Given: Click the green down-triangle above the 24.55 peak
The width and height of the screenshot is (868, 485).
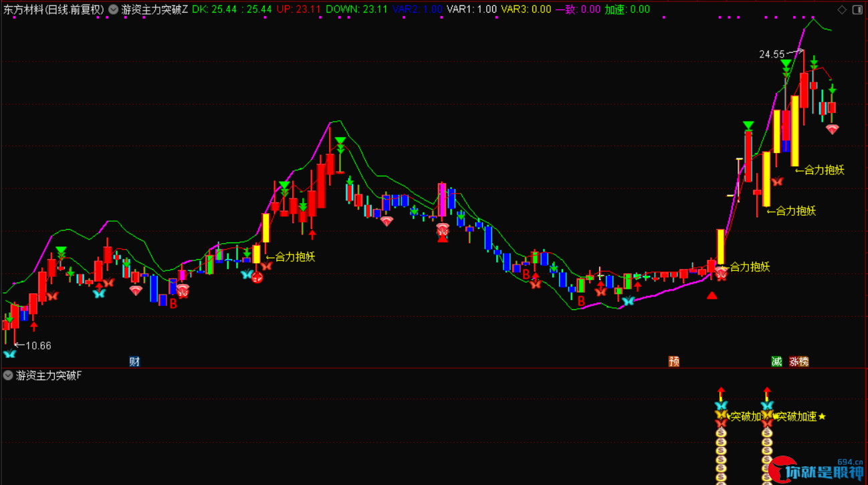Looking at the screenshot, I should coord(786,64).
